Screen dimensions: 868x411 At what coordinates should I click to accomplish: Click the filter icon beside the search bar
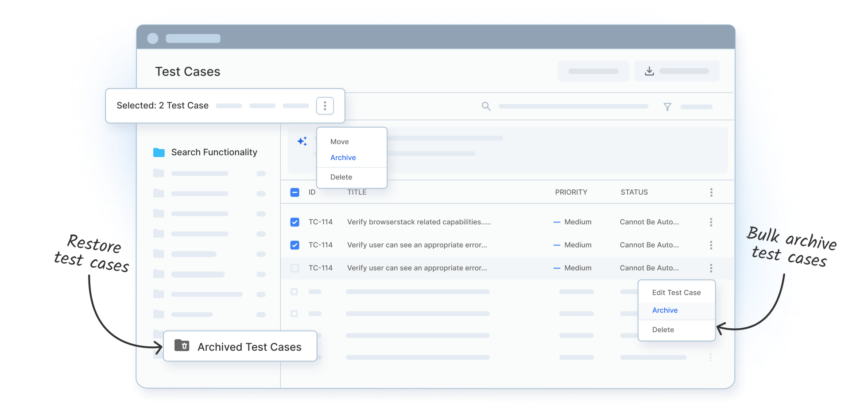tap(667, 107)
